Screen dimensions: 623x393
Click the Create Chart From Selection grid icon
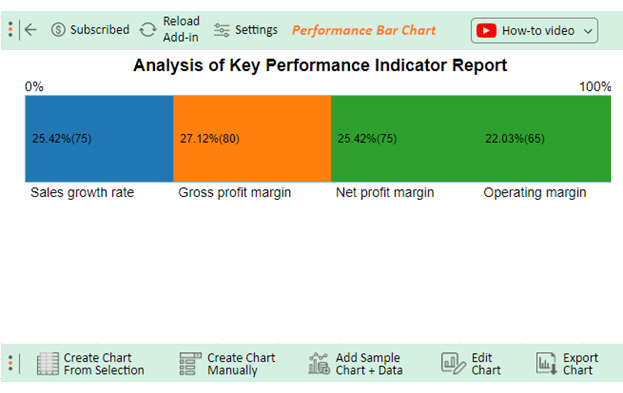pos(48,364)
